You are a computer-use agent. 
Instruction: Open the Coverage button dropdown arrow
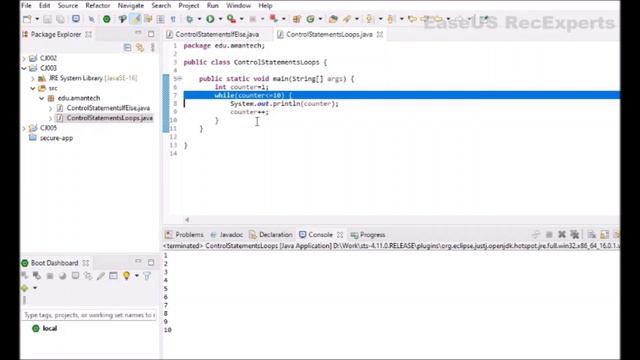pyautogui.click(x=242, y=19)
